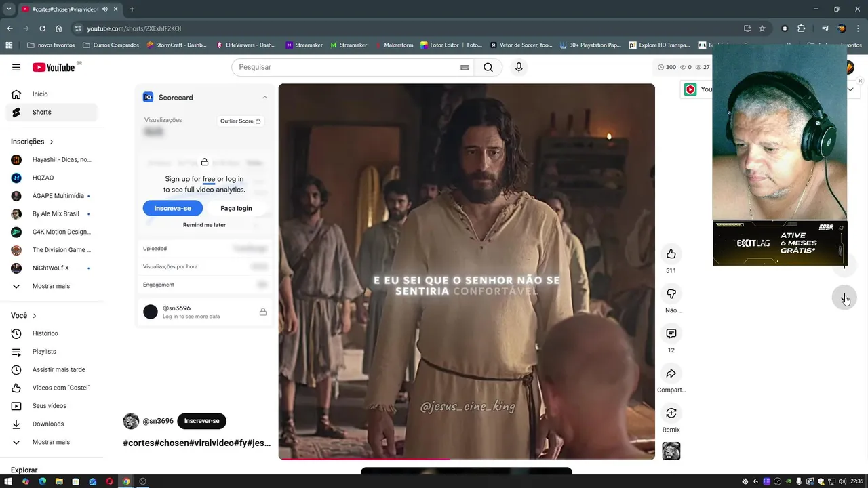Open a new Chrome tab

(x=132, y=9)
